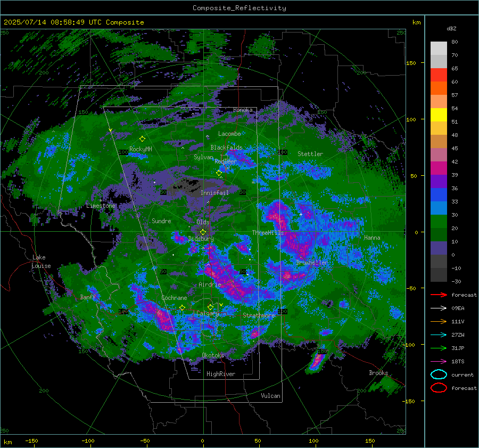Click the Banff label

[88, 297]
